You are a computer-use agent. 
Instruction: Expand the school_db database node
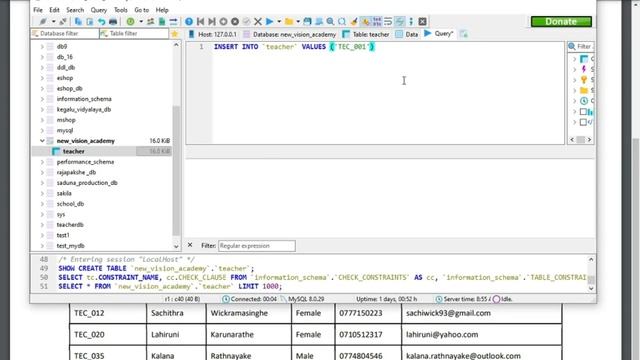pyautogui.click(x=42, y=204)
